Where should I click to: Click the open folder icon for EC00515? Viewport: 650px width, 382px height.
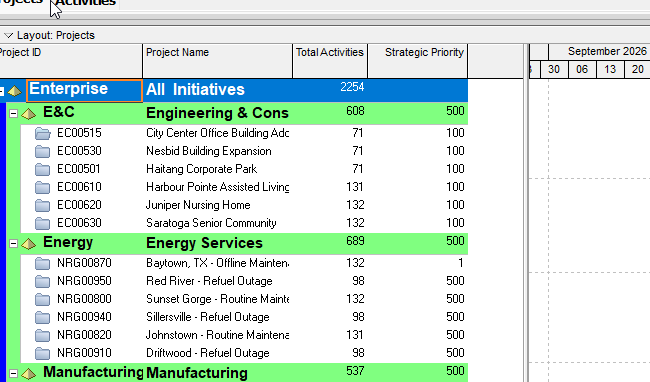[x=43, y=133]
